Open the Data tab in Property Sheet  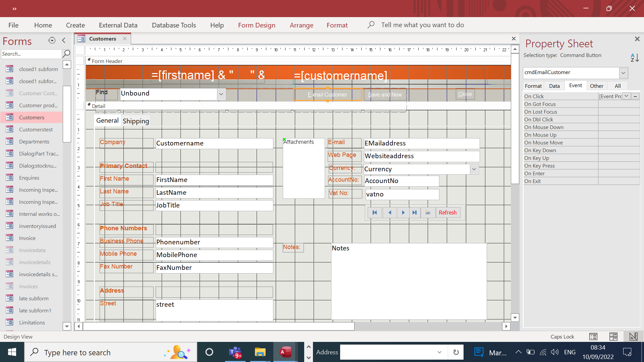(554, 86)
